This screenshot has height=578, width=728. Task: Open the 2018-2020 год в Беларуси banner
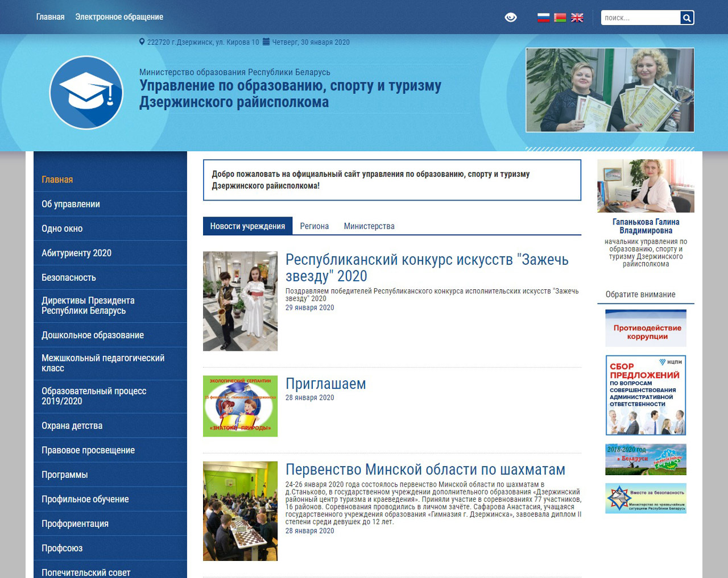coord(646,459)
